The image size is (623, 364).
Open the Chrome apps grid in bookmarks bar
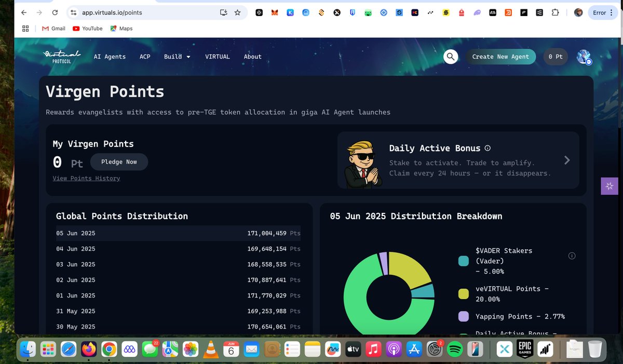(25, 29)
